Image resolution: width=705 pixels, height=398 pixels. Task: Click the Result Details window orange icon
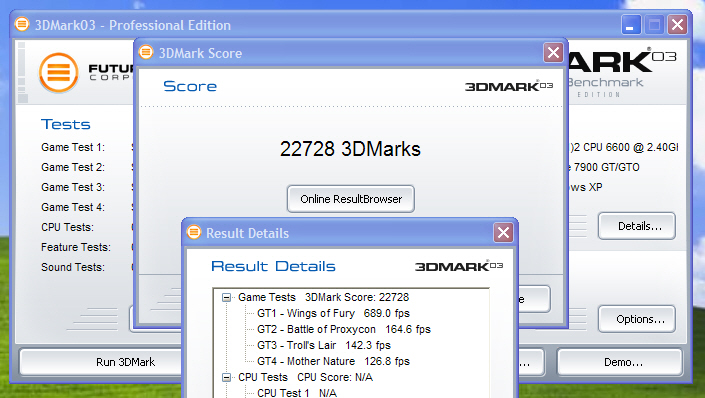coord(194,233)
